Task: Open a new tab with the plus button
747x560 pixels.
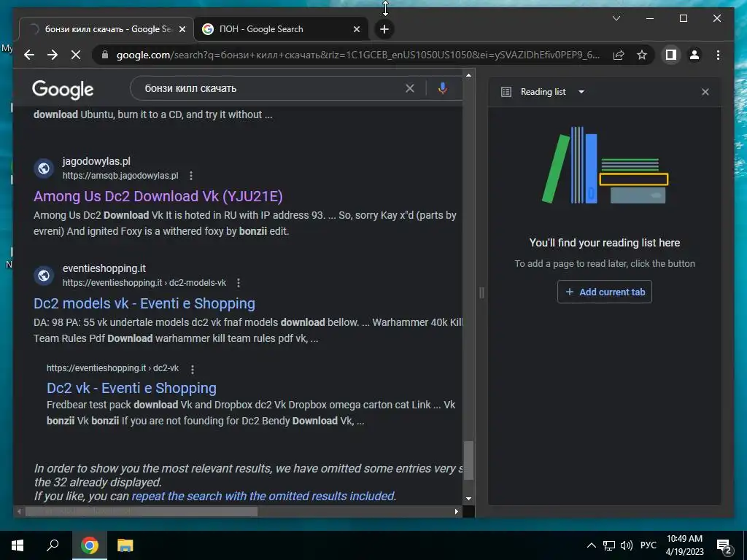Action: coord(384,29)
